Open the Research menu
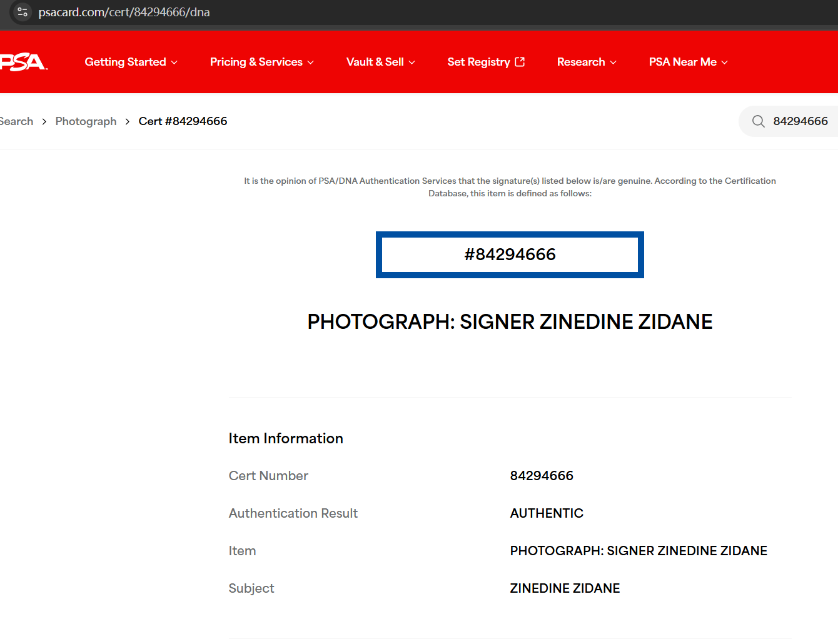This screenshot has width=838, height=644. [x=586, y=62]
